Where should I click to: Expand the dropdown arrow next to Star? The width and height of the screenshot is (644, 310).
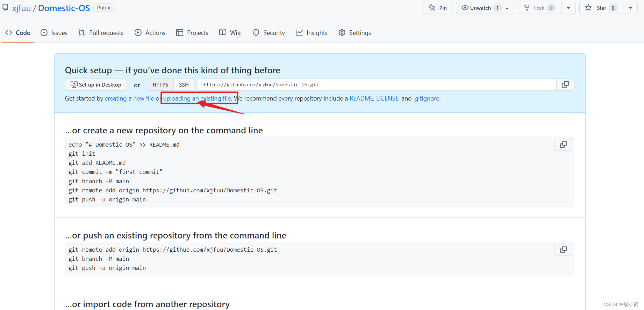point(630,8)
